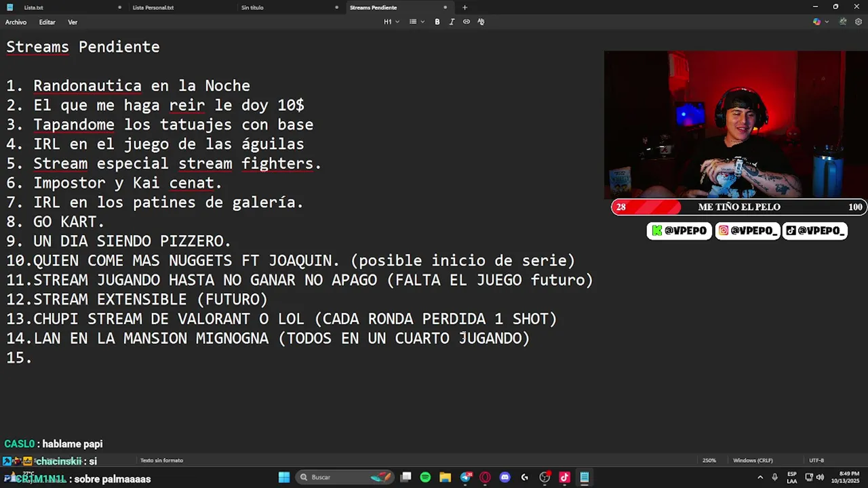Click the clear formatting icon
The height and width of the screenshot is (488, 868).
[481, 22]
